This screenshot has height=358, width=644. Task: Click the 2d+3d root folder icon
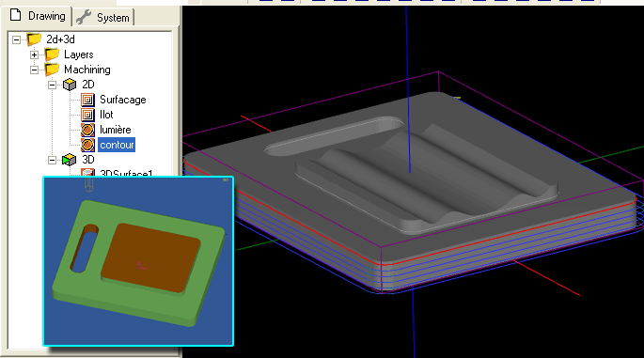(34, 39)
